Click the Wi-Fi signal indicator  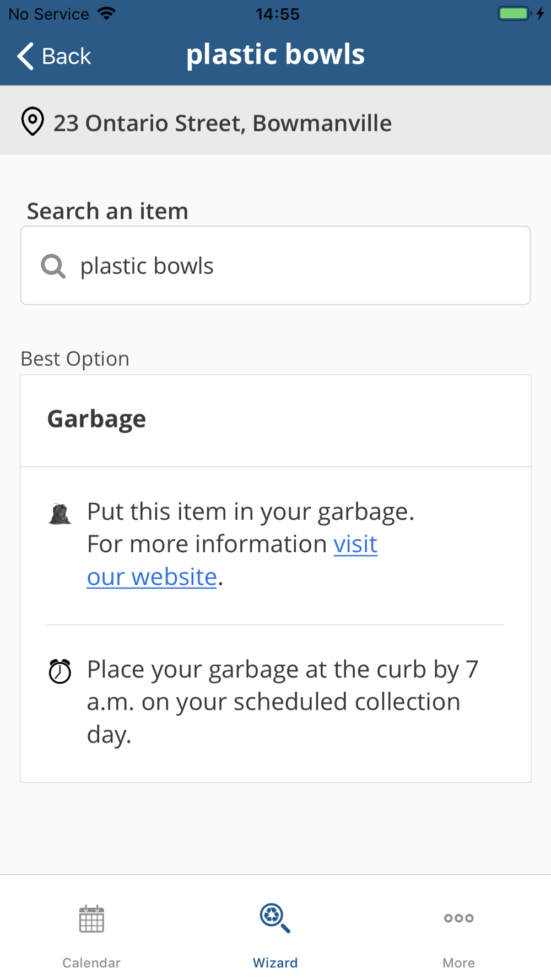pyautogui.click(x=106, y=13)
